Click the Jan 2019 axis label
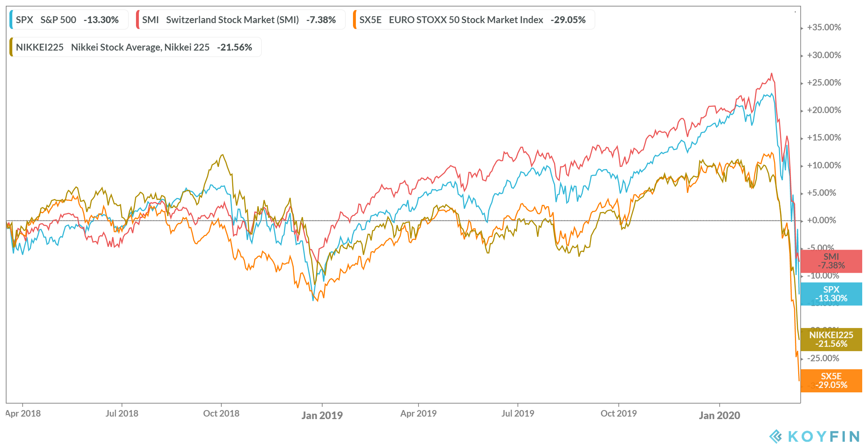 [x=322, y=415]
